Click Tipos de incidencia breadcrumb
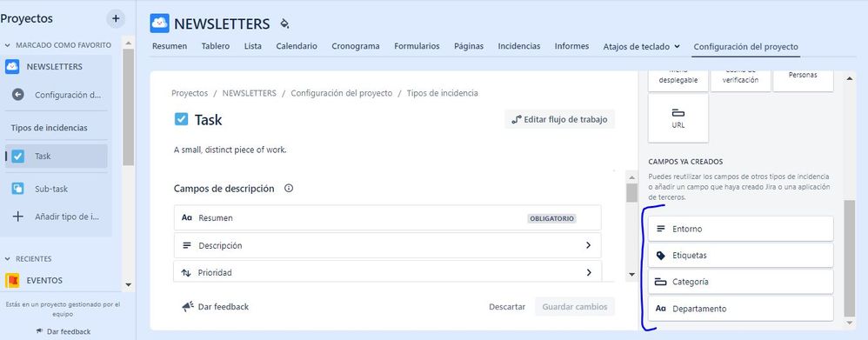This screenshot has width=868, height=340. pos(443,93)
